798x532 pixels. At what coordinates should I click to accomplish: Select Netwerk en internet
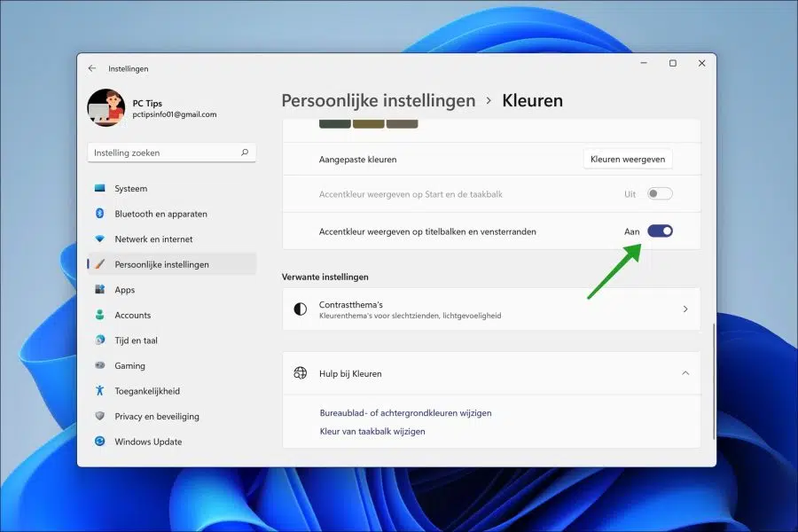pyautogui.click(x=172, y=239)
